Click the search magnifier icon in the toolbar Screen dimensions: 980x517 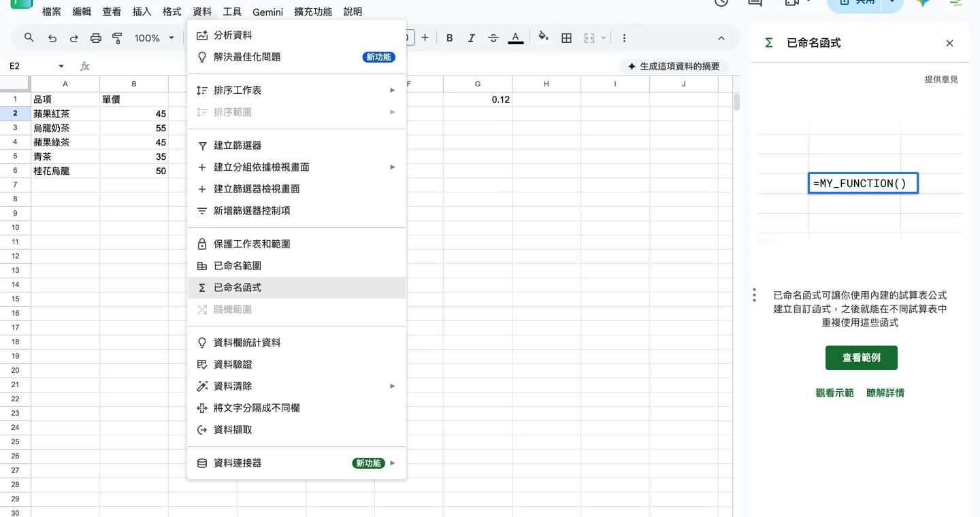[x=29, y=38]
